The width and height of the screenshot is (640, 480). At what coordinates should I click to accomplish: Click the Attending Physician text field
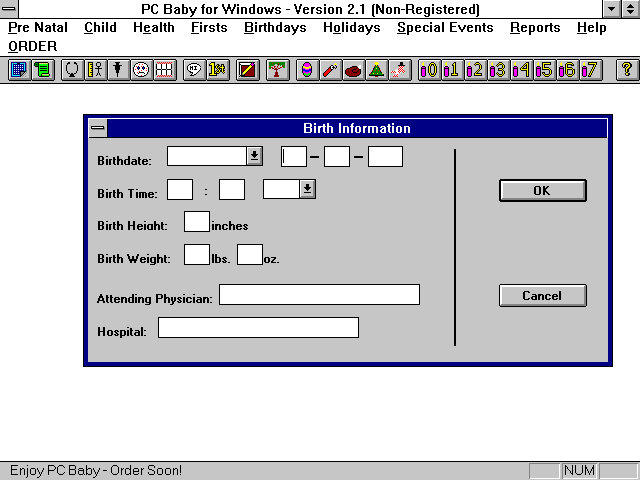point(319,295)
